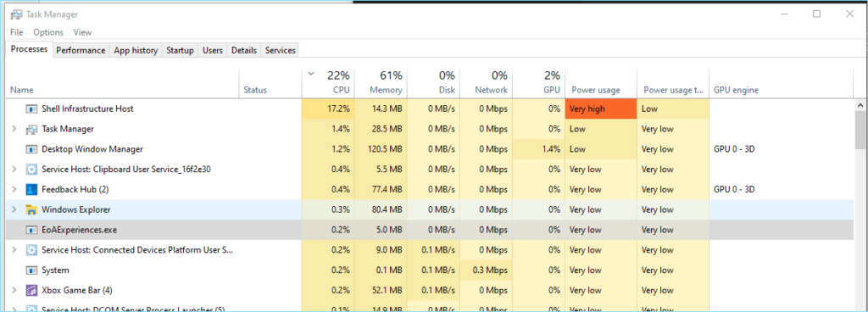Open the Startup tab

click(x=180, y=50)
